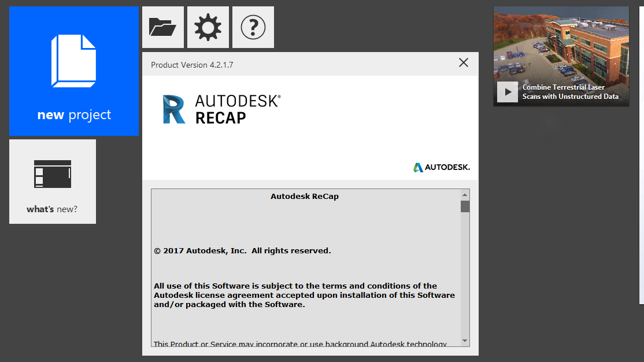The width and height of the screenshot is (644, 362).
Task: Click the scroll-down arrow in license text
Action: 464,341
